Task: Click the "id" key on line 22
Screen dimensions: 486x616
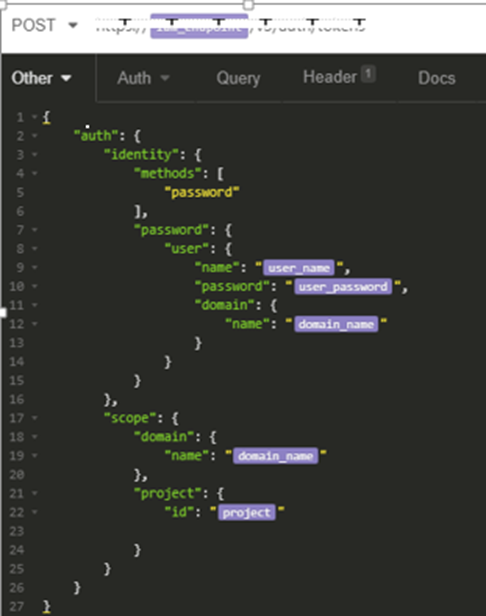Action: point(179,512)
